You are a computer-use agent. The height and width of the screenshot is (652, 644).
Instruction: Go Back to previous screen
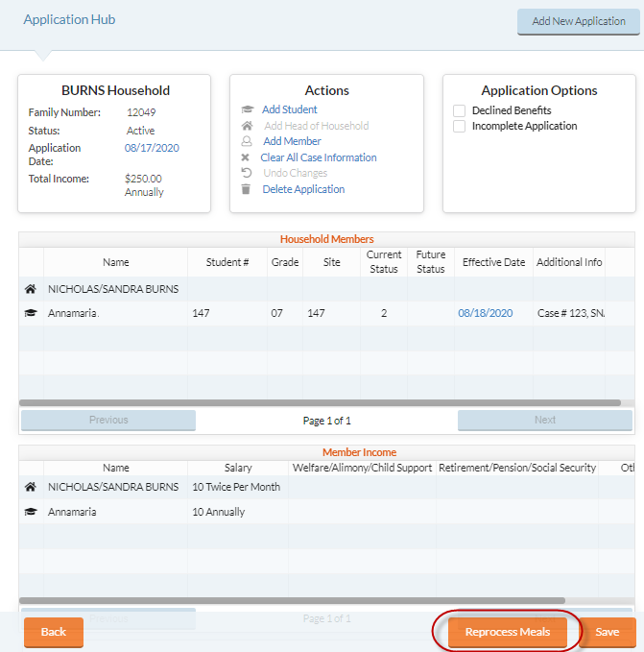[54, 632]
